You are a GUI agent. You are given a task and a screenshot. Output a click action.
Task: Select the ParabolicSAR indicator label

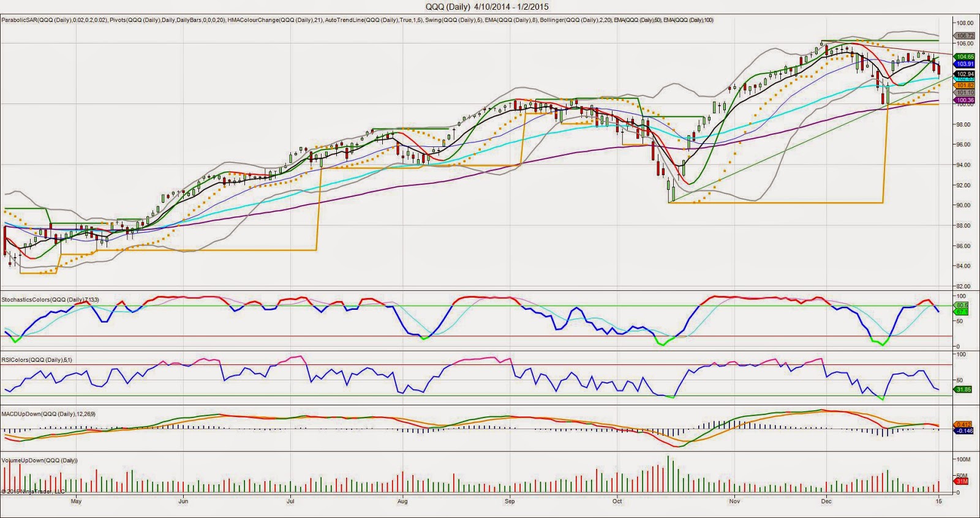[x=55, y=20]
